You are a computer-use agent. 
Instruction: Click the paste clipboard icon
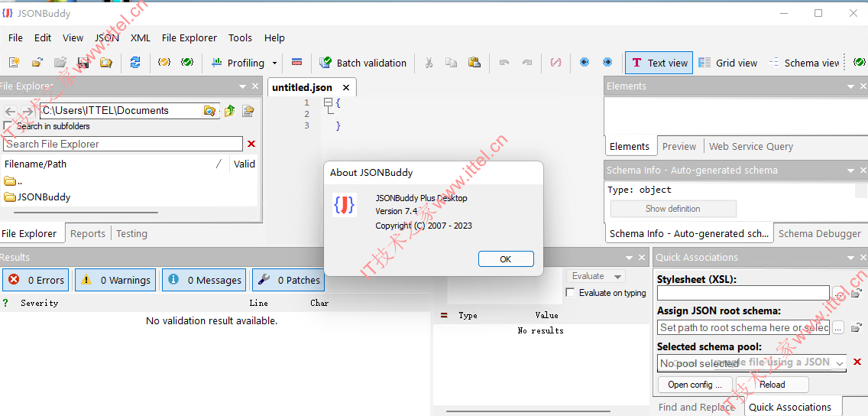point(474,63)
